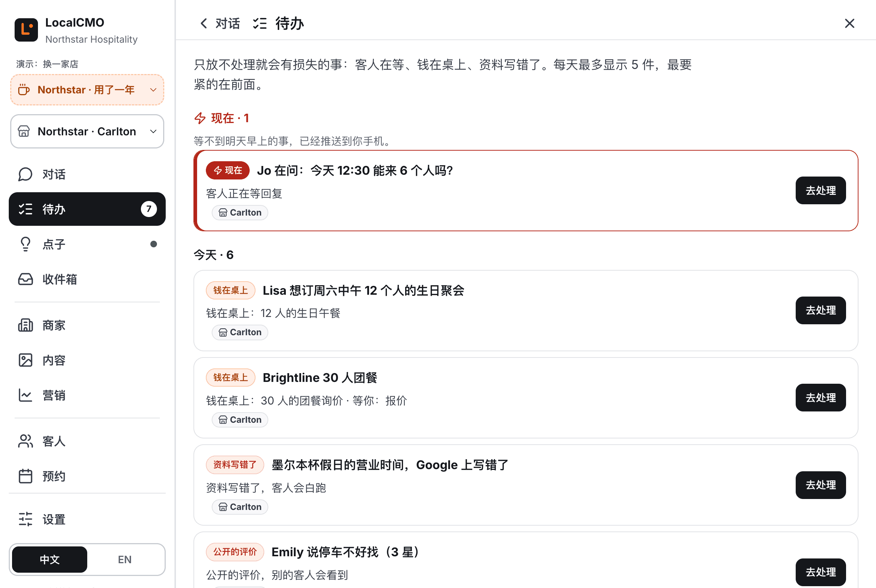
Task: Go back to 对话 with back arrow
Action: (219, 24)
